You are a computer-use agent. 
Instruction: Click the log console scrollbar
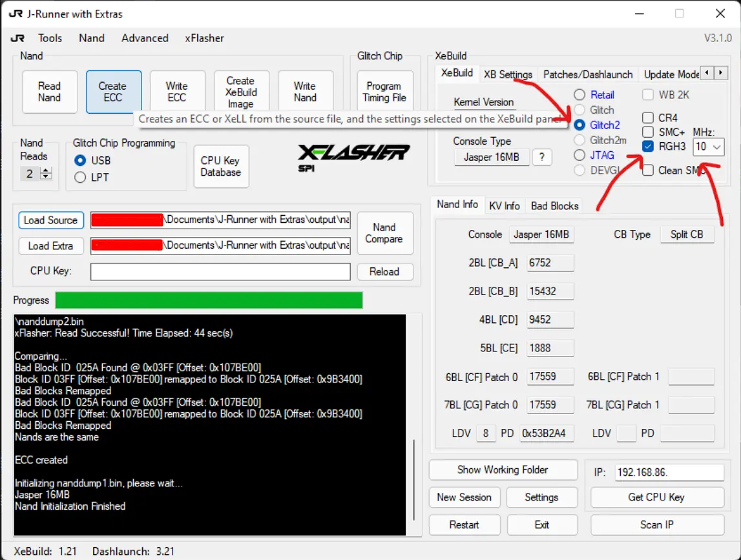[x=414, y=479]
